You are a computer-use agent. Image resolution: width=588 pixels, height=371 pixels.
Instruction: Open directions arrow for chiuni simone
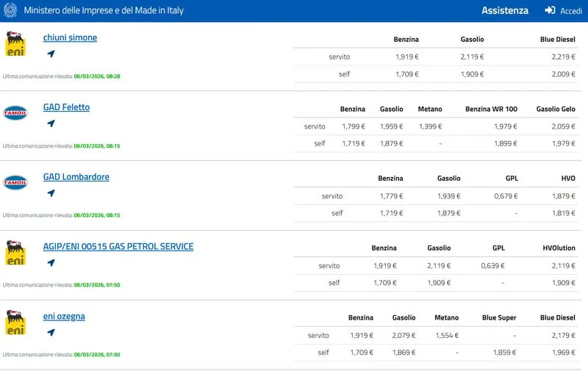(51, 54)
